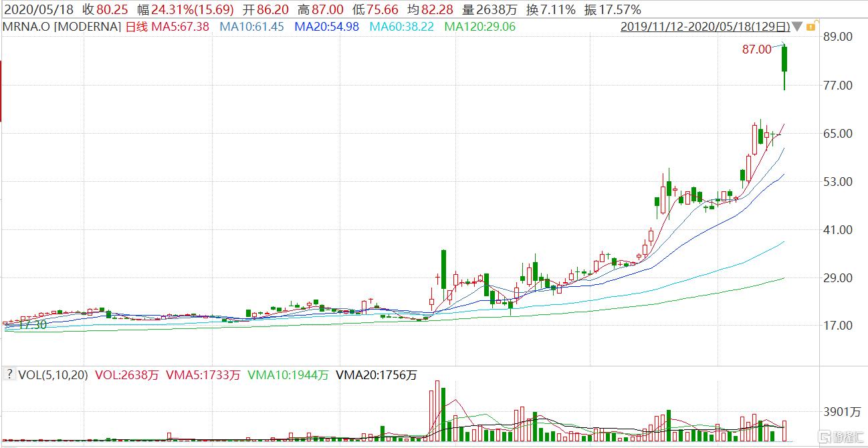The image size is (868, 448).
Task: Select the VMA10:1944万 value
Action: click(x=289, y=375)
